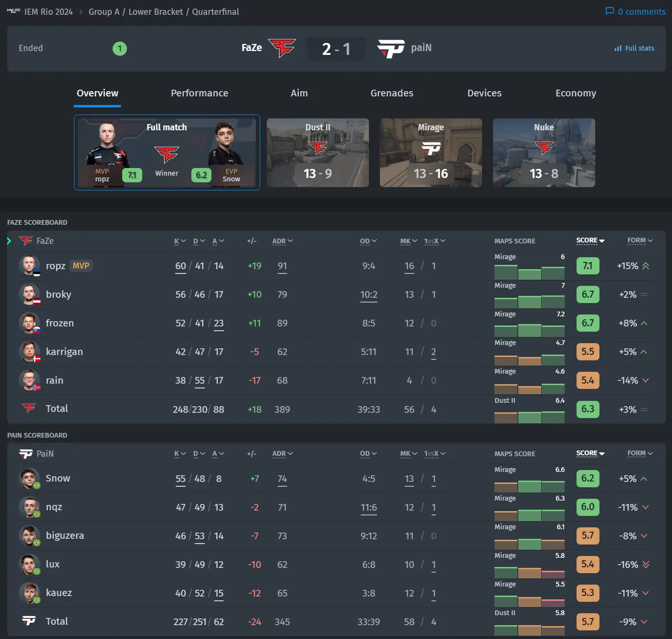This screenshot has width=672, height=639.
Task: Click the paiN logo in scoreboard header
Action: 26,453
